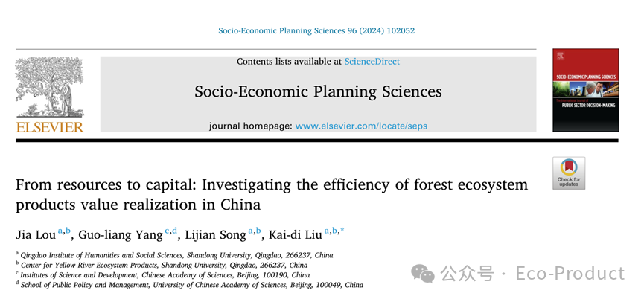Click the Socio-Economic Planning Sciences journal heading
The image size is (644, 299).
(x=319, y=91)
